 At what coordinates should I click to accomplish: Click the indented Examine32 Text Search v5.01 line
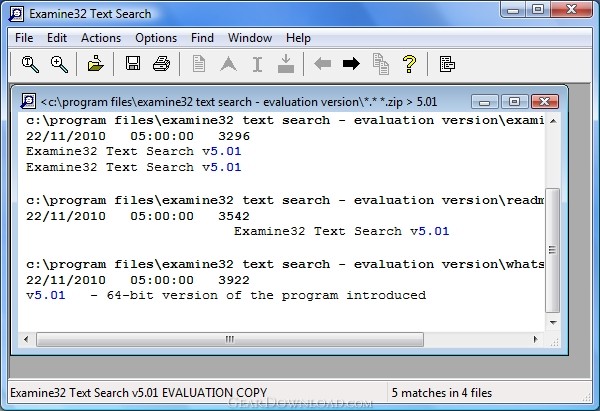341,231
